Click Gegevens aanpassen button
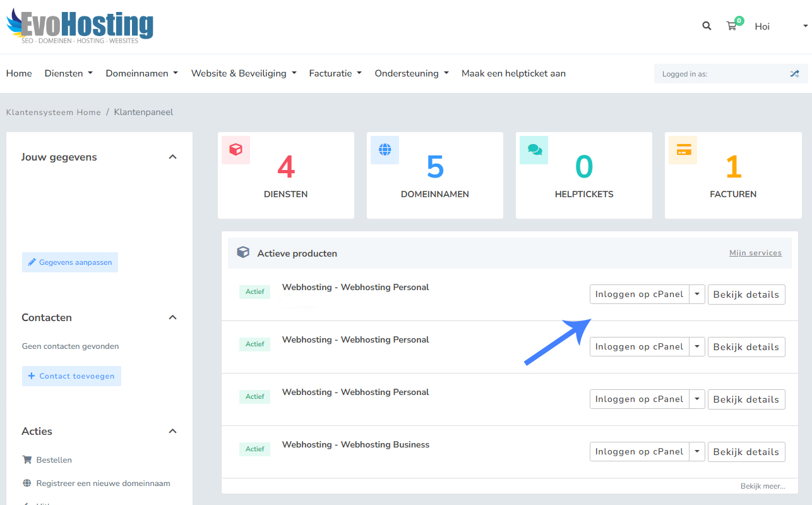Viewport: 812px width, 505px height. (x=70, y=262)
